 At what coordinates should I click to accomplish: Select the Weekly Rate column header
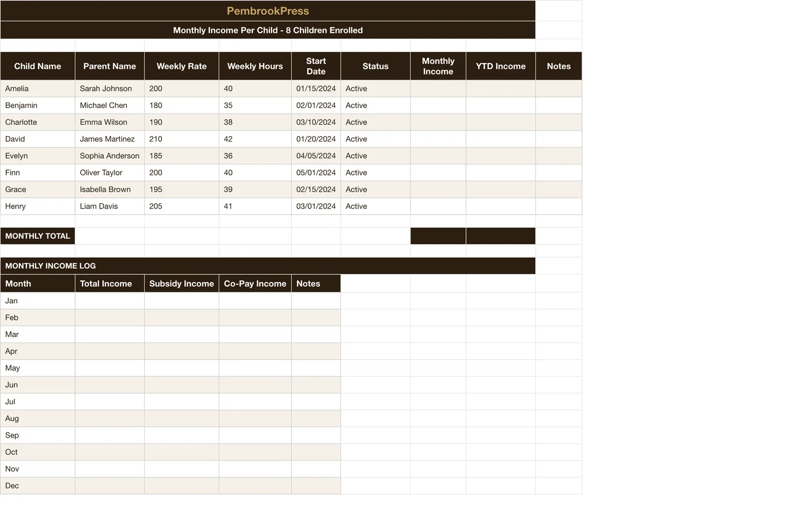182,66
